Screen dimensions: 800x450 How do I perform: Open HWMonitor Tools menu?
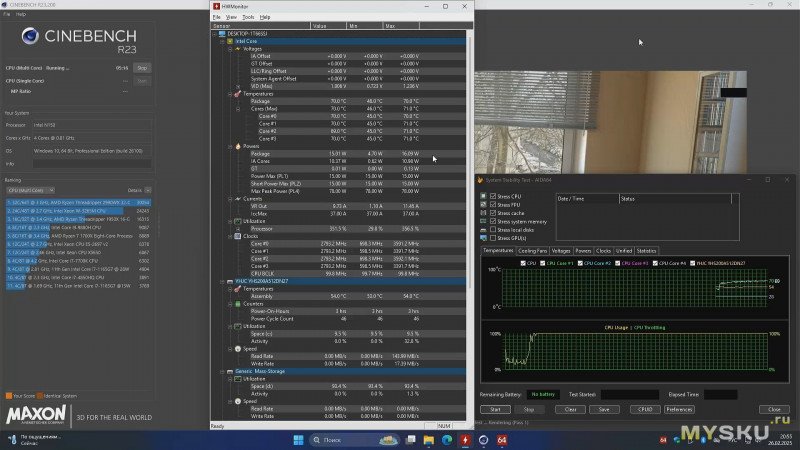pos(248,17)
